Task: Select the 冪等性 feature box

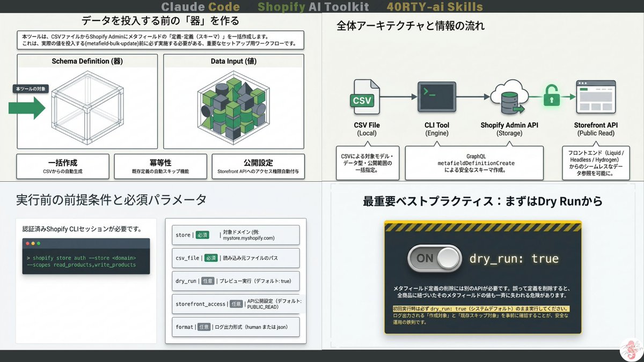Action: point(160,167)
